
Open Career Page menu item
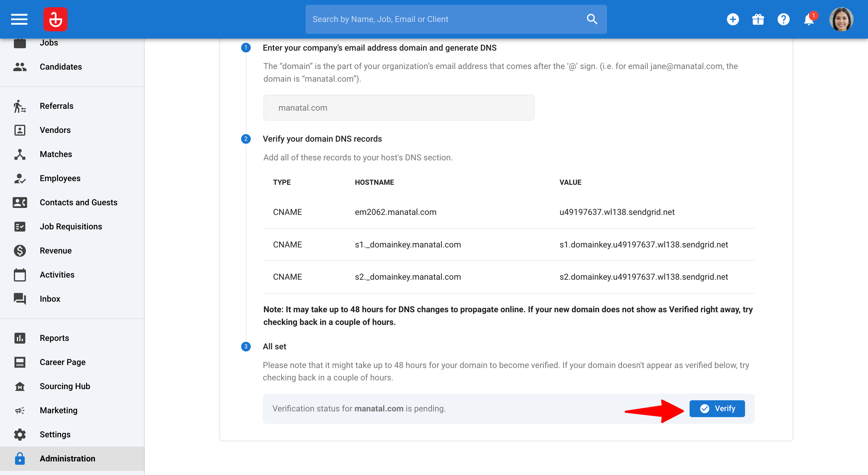pos(72,362)
